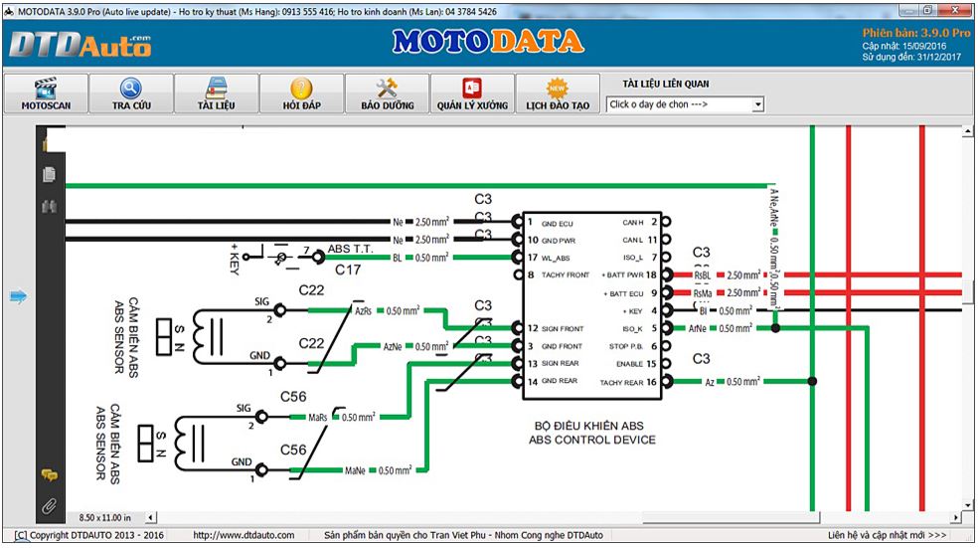
Task: Click the copyright DTDAUTO 2013 - 2016 text
Action: [x=88, y=535]
